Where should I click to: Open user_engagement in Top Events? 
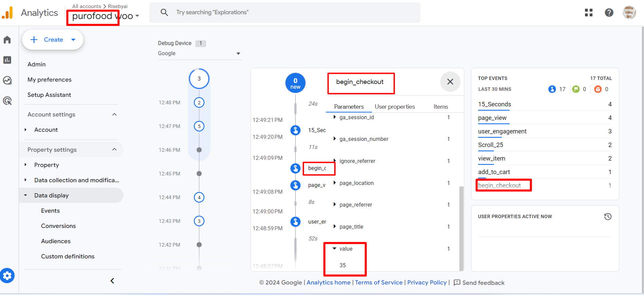(502, 131)
